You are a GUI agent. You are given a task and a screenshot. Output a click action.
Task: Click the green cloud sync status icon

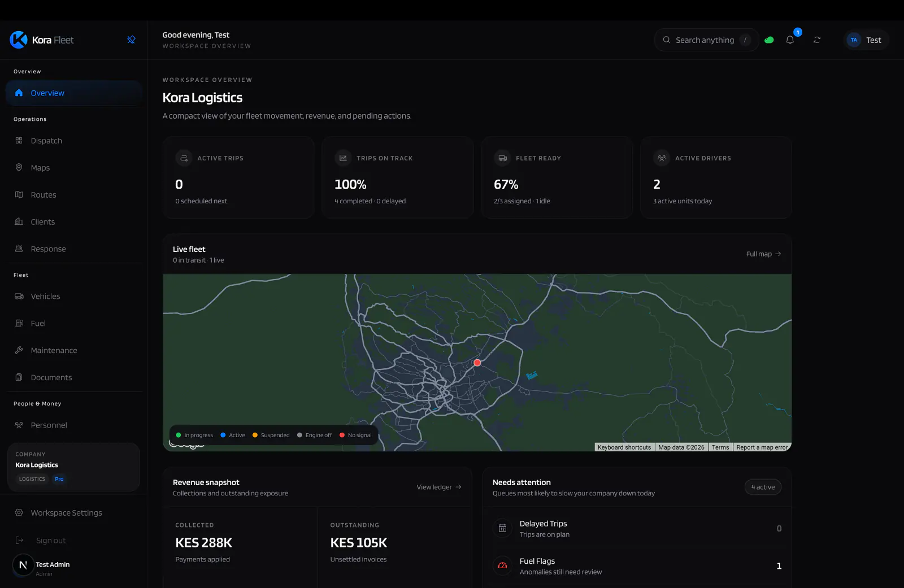click(x=769, y=40)
